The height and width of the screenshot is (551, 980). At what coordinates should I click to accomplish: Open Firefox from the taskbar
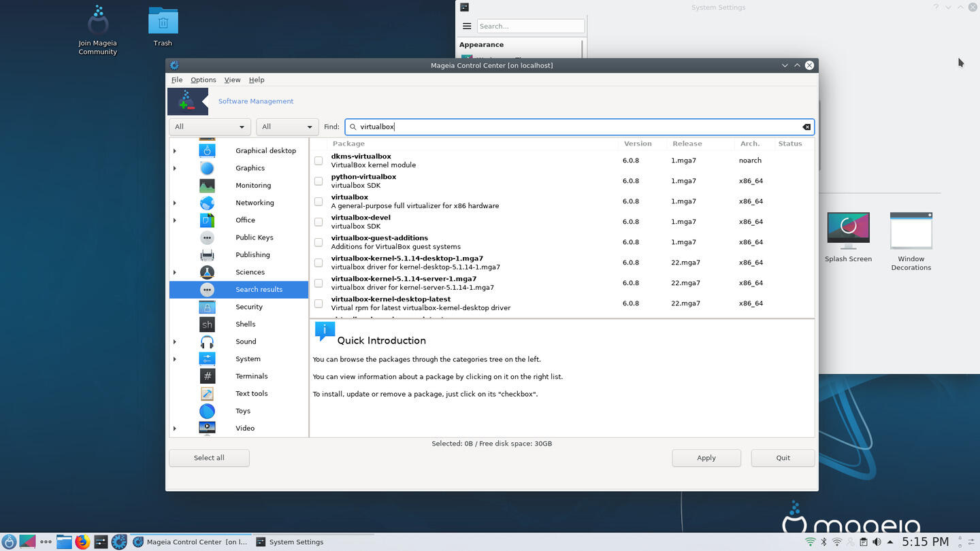pyautogui.click(x=82, y=541)
